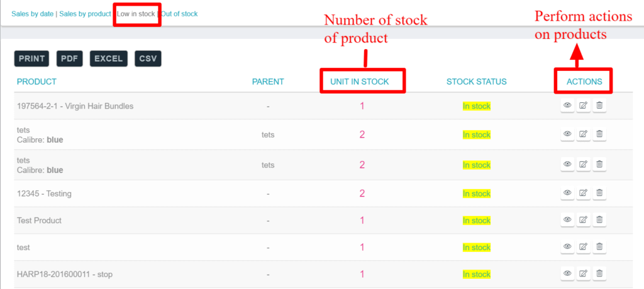This screenshot has width=644, height=289.
Task: Export the table as PDF
Action: pos(70,58)
